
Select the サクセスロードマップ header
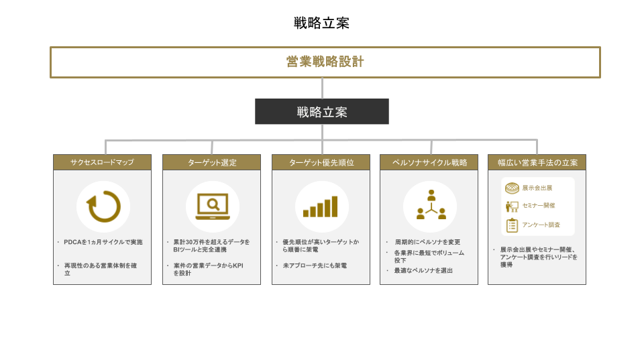[103, 162]
